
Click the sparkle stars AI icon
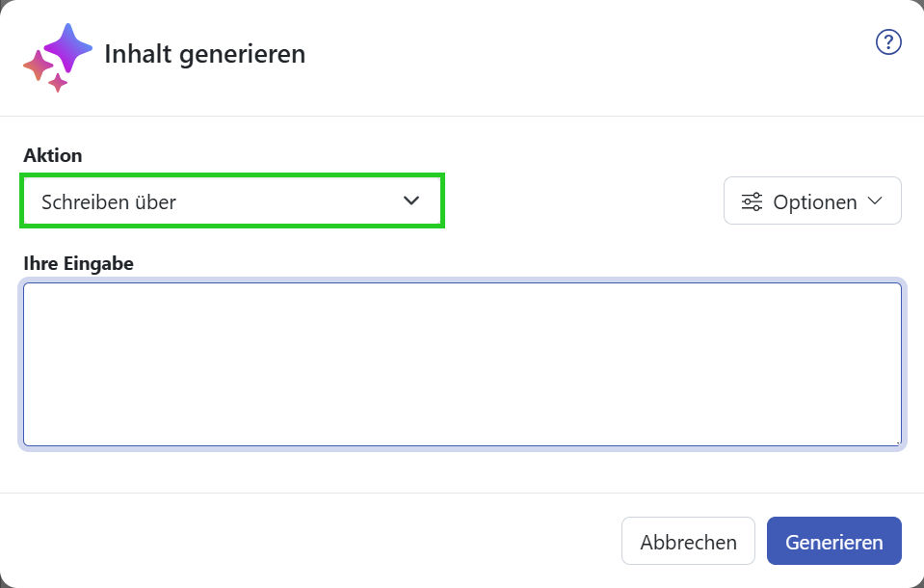(58, 58)
